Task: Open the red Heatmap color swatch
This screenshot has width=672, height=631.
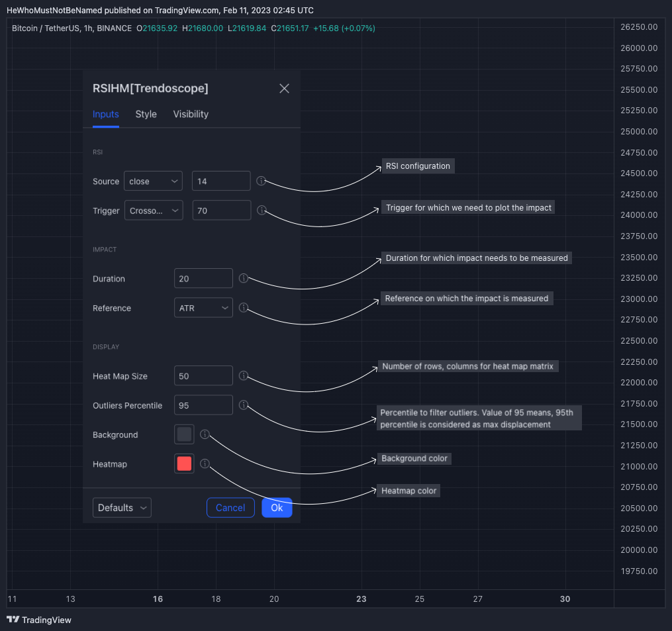Action: [184, 463]
